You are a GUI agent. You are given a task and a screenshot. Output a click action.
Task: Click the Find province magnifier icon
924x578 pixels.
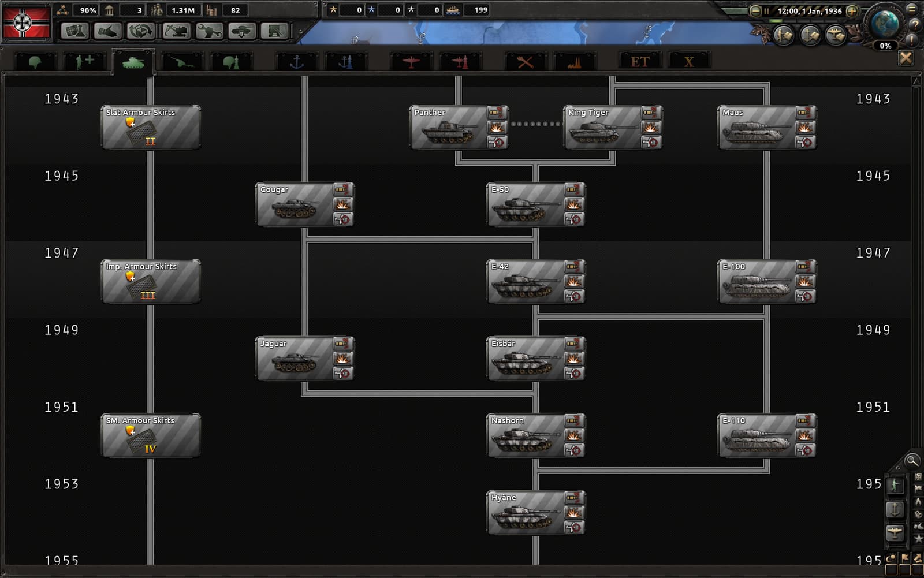click(x=912, y=460)
